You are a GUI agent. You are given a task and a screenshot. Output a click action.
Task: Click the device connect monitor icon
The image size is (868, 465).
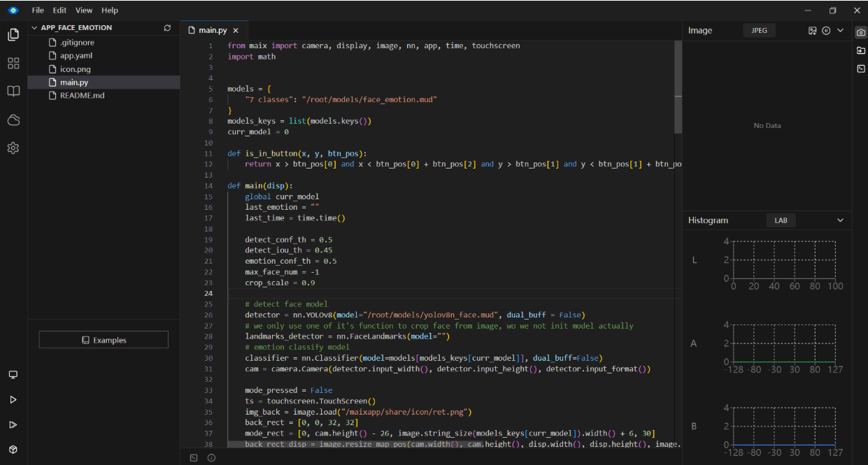pyautogui.click(x=13, y=375)
